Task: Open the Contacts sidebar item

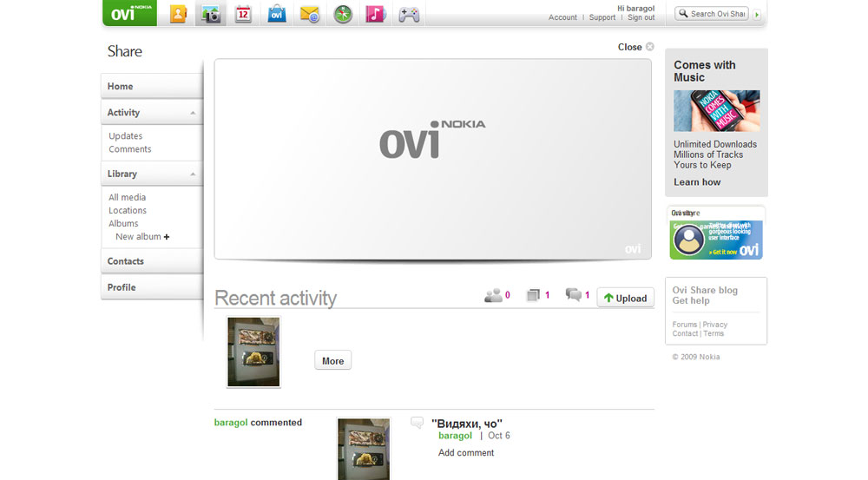Action: (x=152, y=261)
